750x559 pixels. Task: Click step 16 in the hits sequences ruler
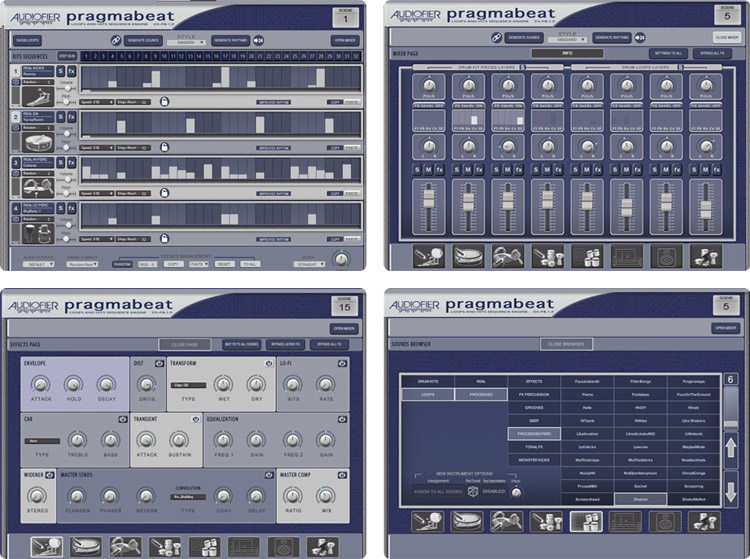[216, 56]
